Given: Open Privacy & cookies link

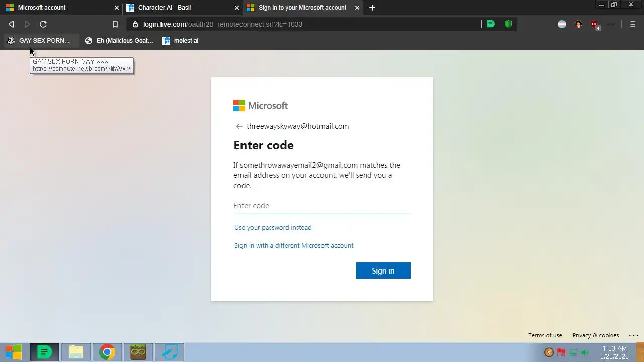Looking at the screenshot, I should 596,335.
